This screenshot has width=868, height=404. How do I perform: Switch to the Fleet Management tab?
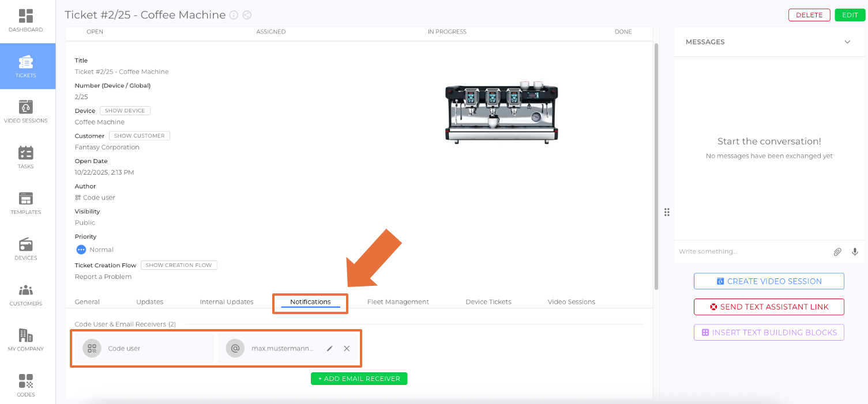pos(398,302)
